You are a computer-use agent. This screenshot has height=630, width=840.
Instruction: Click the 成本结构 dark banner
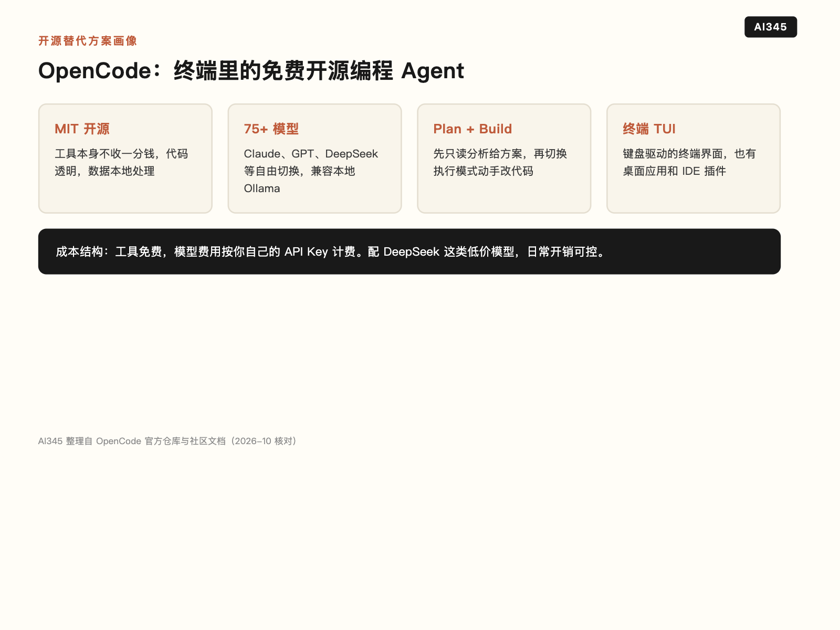point(409,251)
